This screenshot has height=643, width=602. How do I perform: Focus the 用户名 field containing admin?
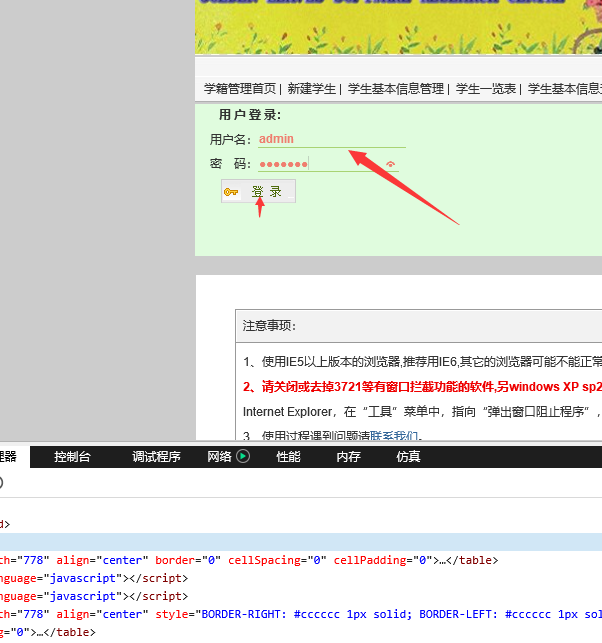(x=332, y=139)
